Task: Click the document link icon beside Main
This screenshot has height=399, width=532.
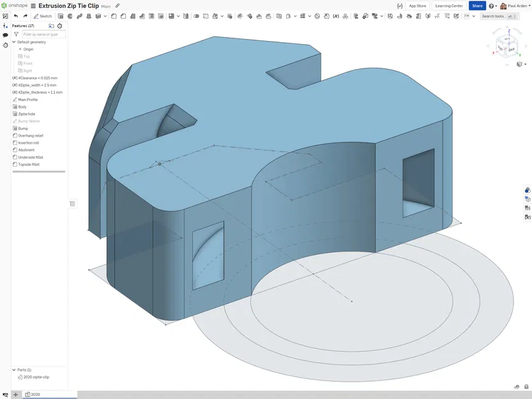Action: (118, 6)
